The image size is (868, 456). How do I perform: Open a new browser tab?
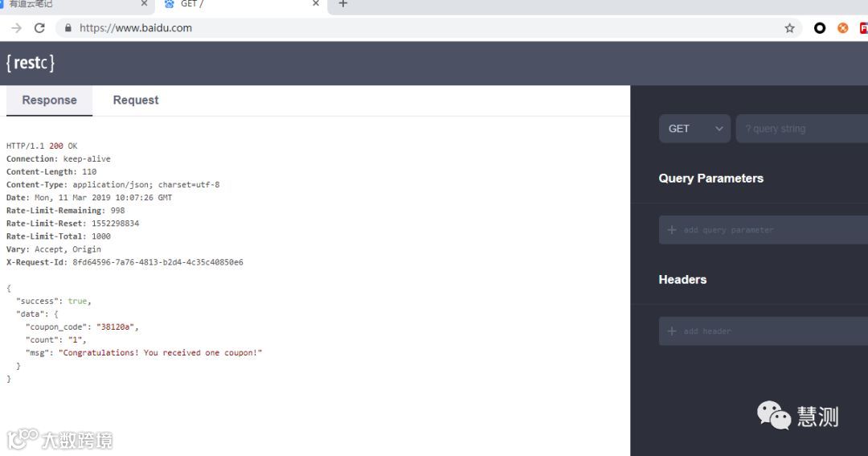coord(343,4)
